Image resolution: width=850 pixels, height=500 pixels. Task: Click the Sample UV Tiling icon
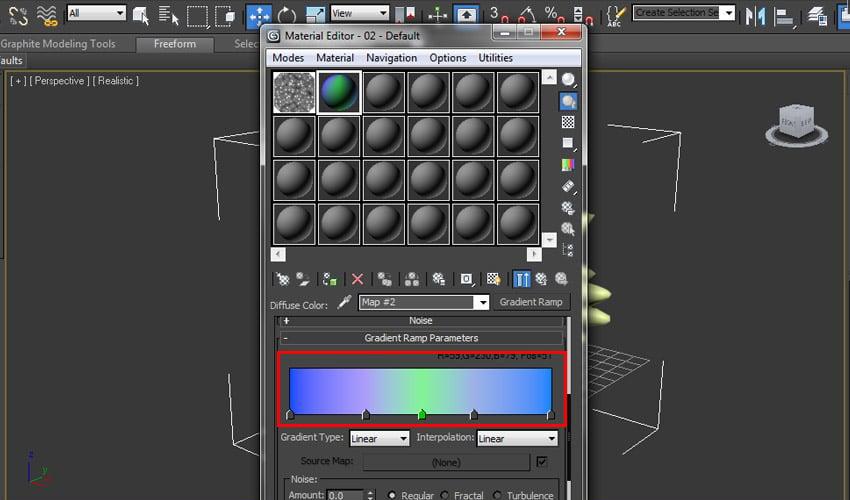[568, 143]
